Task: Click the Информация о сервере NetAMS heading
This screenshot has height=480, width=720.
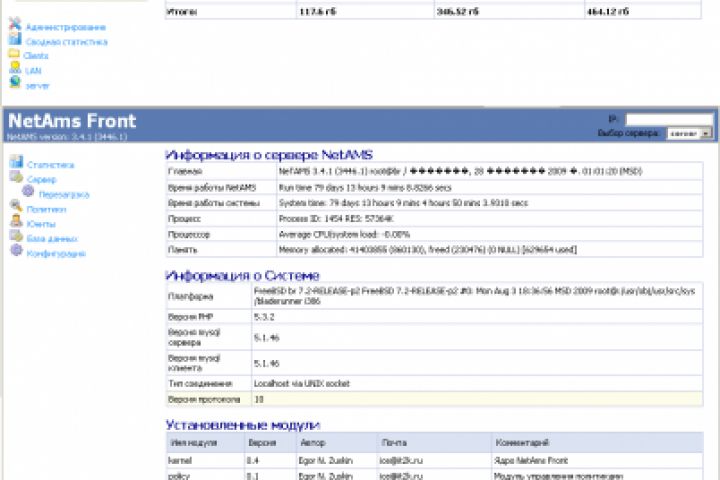Action: pyautogui.click(x=269, y=155)
